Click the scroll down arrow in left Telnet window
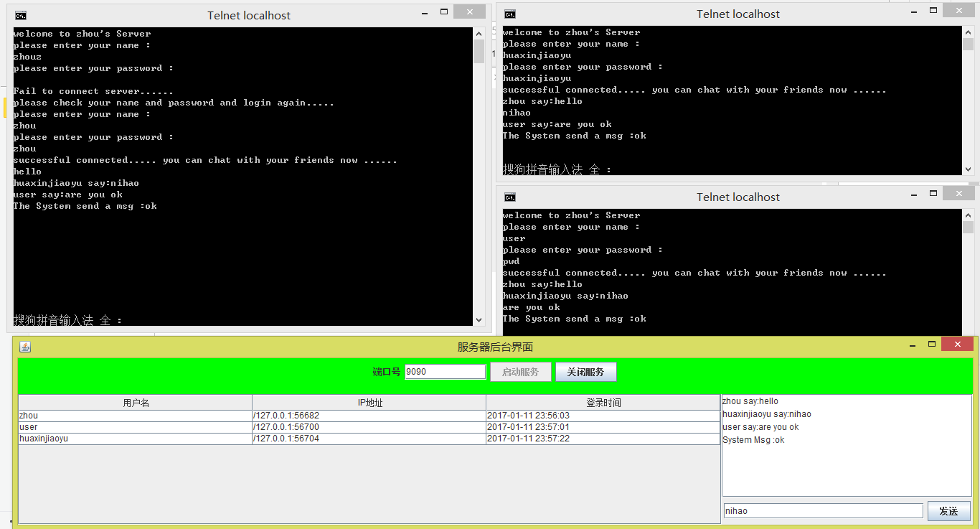The height and width of the screenshot is (529, 980). [x=479, y=320]
